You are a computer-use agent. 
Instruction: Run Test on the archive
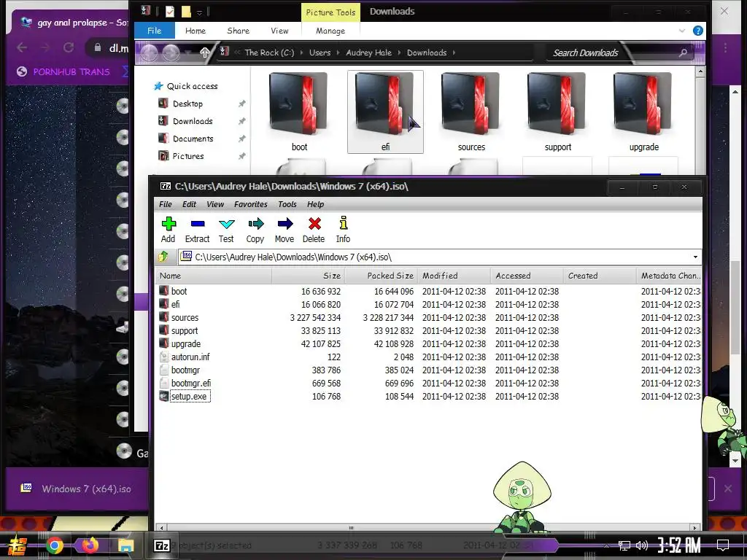[226, 230]
